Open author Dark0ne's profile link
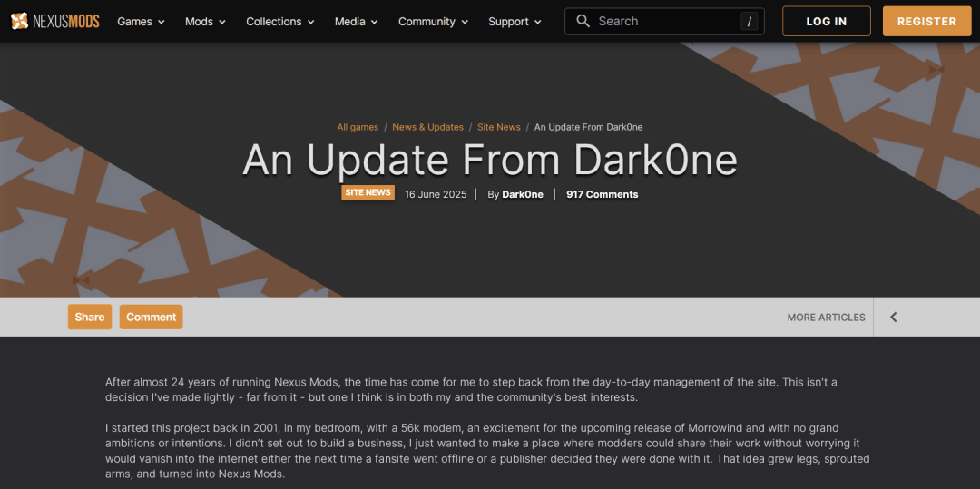The height and width of the screenshot is (489, 980). click(523, 194)
